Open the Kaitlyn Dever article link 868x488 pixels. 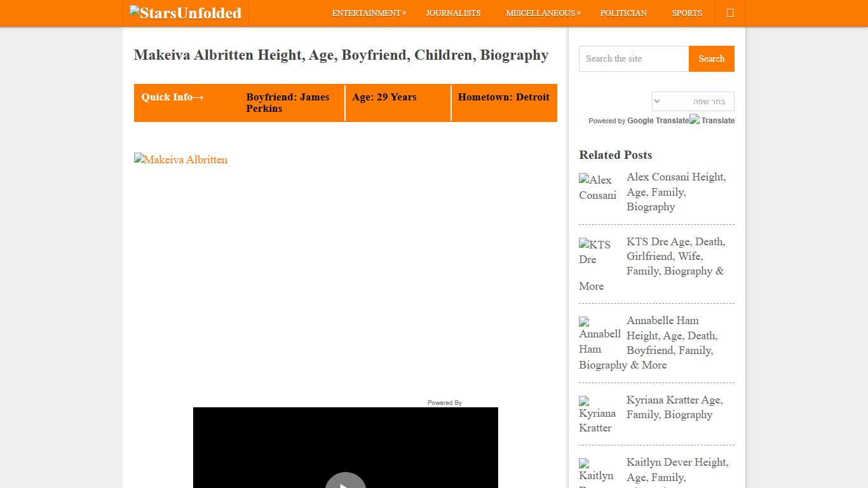tap(677, 470)
